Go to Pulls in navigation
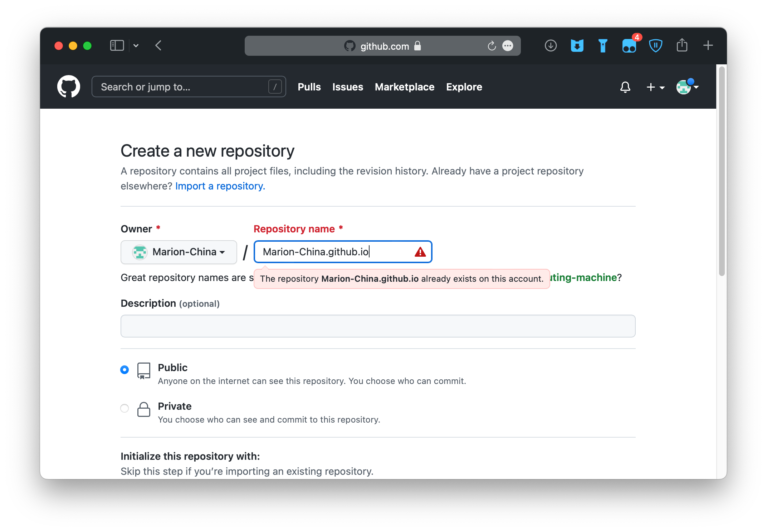Image resolution: width=767 pixels, height=532 pixels. click(x=309, y=87)
